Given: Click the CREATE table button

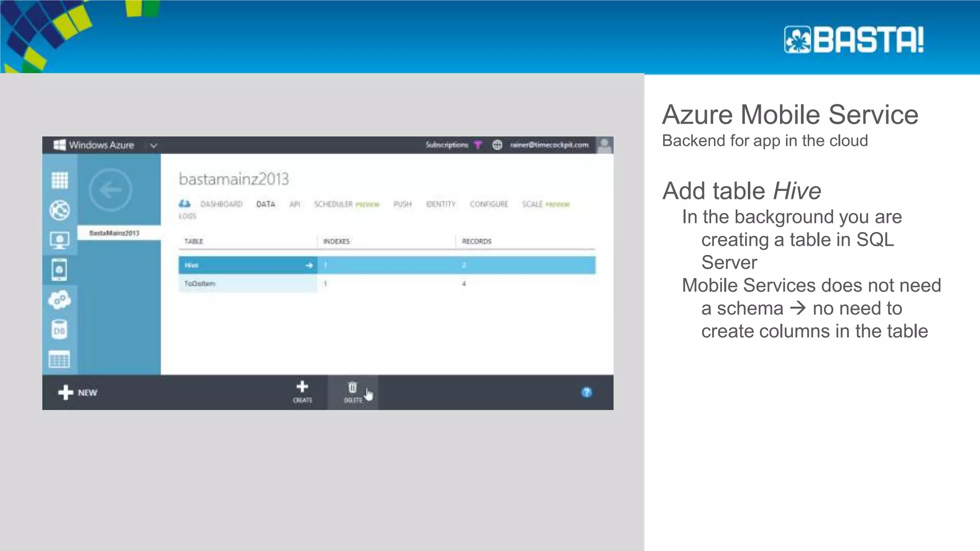Looking at the screenshot, I should 302,393.
